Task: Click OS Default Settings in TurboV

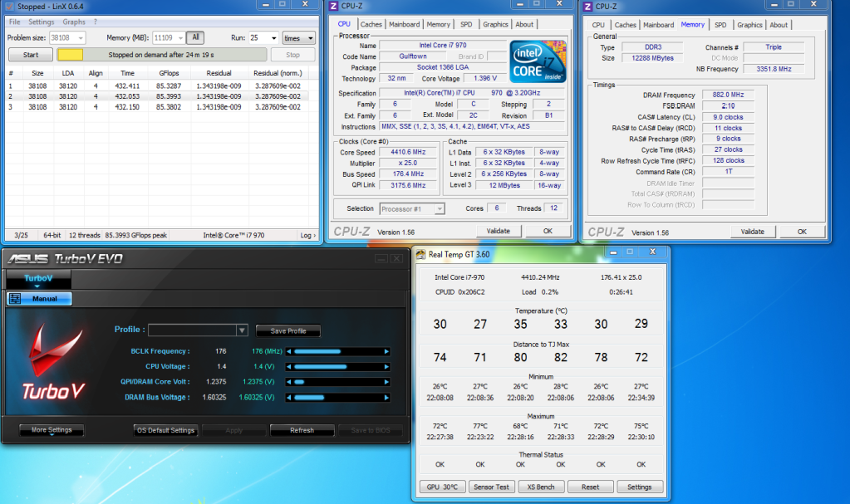Action: tap(165, 430)
